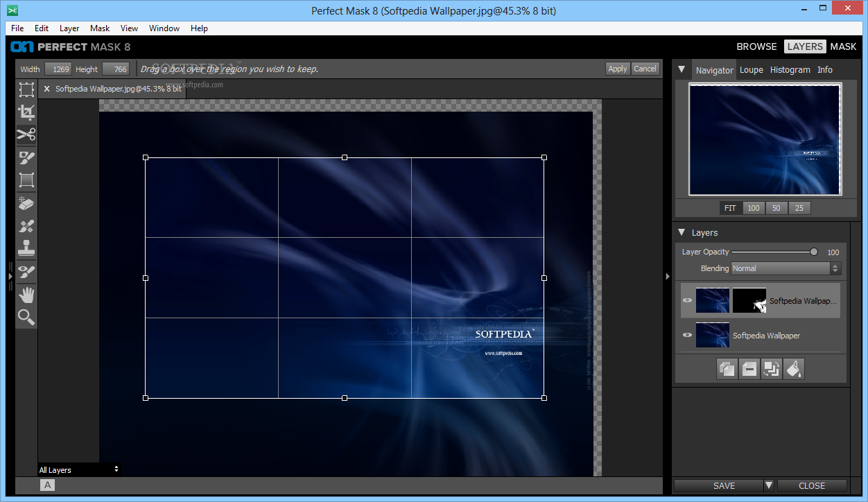This screenshot has width=868, height=502.
Task: Open the File menu
Action: 17,28
